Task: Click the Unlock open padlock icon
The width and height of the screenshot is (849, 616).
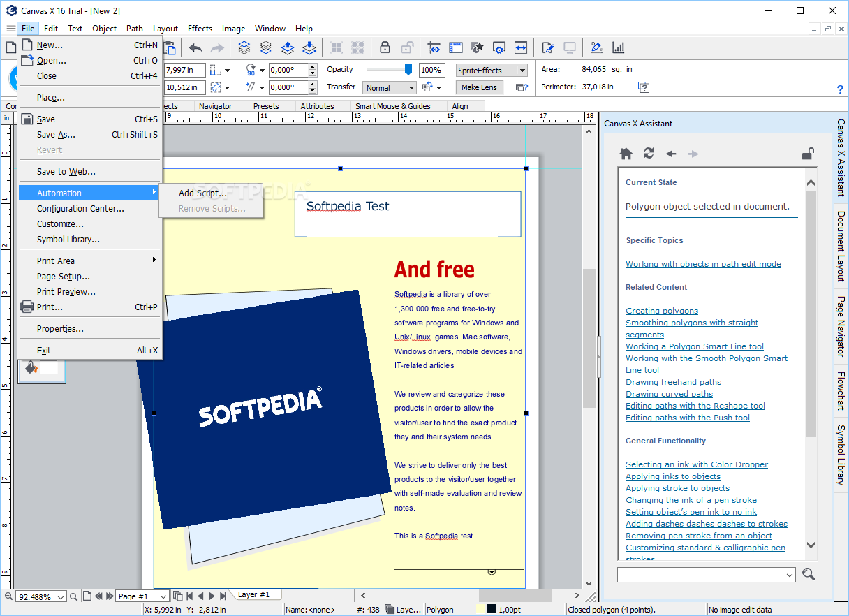Action: [x=406, y=47]
